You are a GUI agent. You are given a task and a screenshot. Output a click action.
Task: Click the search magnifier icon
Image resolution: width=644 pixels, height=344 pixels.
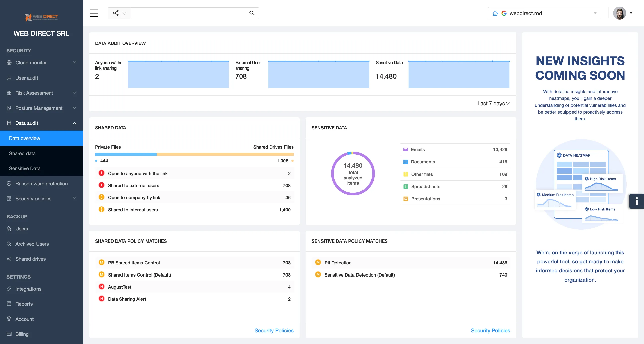252,13
